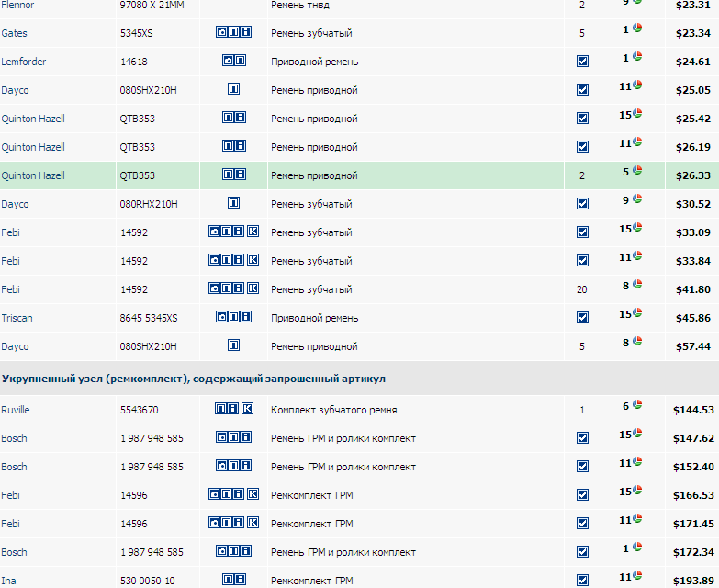Click the availability checkmark in the $26.19 row
The image size is (719, 588).
pos(582,146)
